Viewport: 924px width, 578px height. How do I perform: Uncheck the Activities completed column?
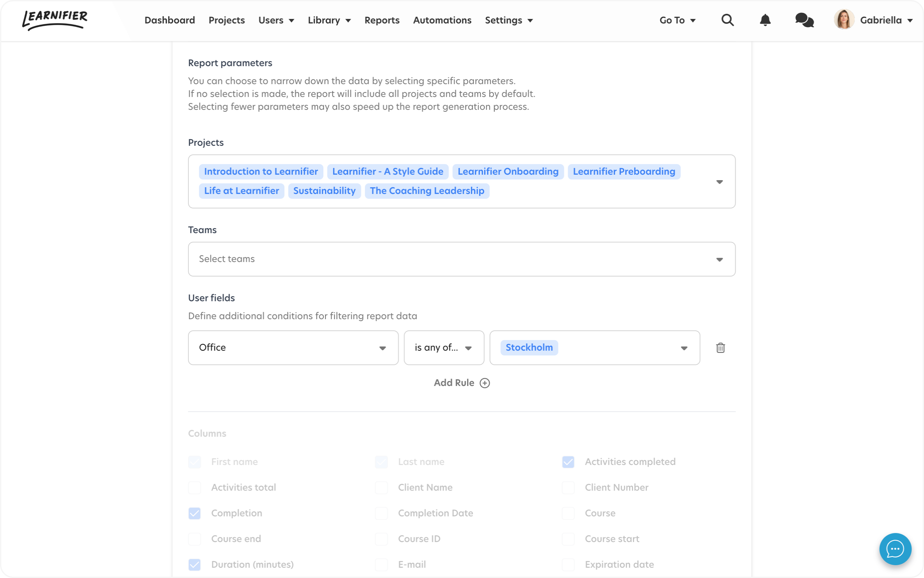568,461
